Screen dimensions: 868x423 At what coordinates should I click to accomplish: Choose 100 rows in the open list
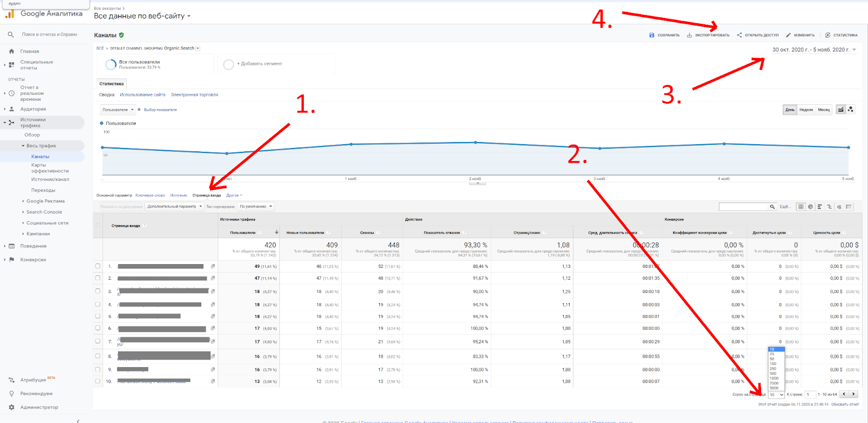776,364
